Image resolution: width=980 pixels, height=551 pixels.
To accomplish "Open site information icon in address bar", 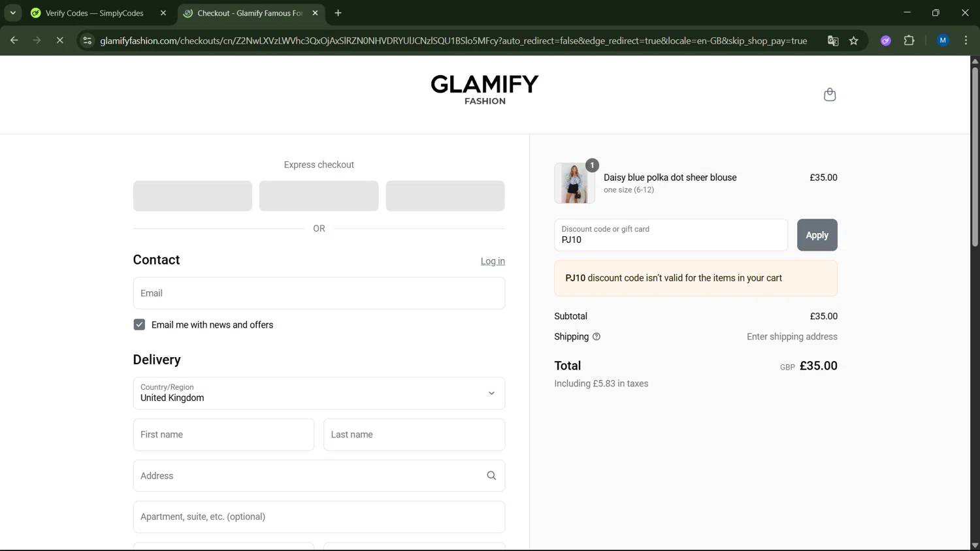I will click(87, 40).
